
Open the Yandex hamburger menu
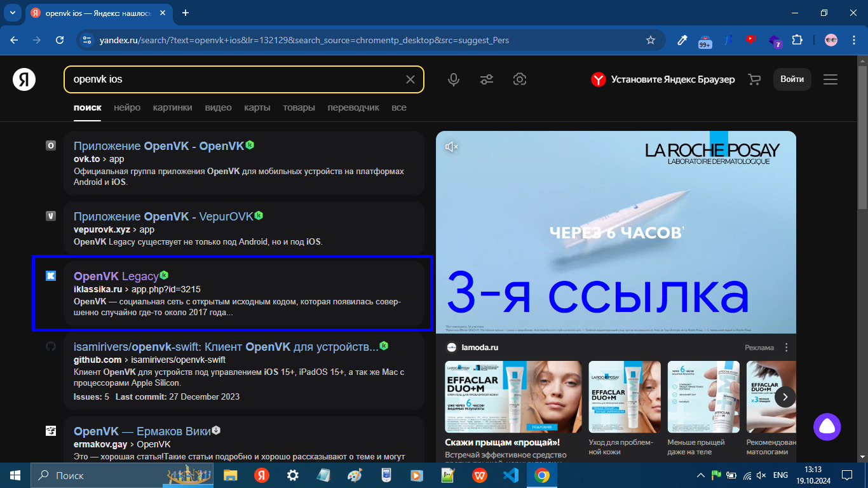tap(830, 79)
